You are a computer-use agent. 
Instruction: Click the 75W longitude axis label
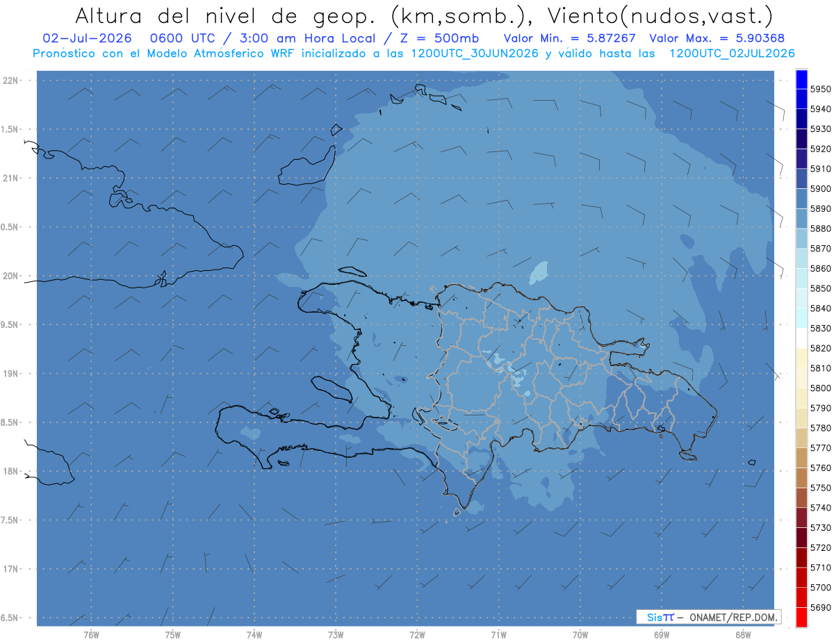[x=172, y=634]
